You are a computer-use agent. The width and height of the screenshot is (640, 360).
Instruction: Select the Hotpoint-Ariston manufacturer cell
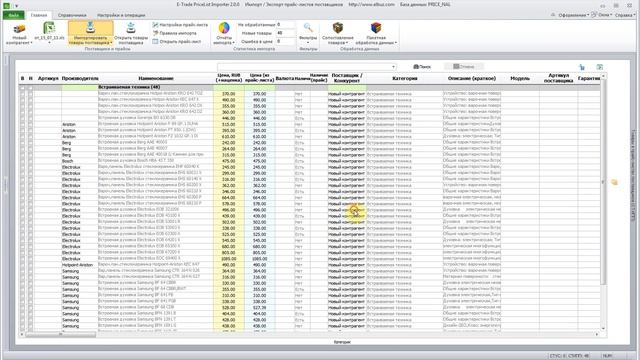pyautogui.click(x=80, y=265)
